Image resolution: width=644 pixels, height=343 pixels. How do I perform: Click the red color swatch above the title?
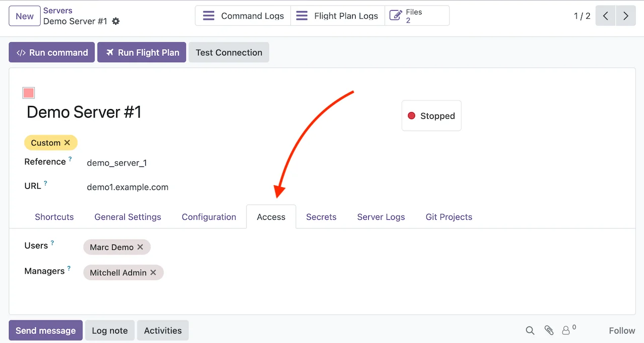coord(28,93)
